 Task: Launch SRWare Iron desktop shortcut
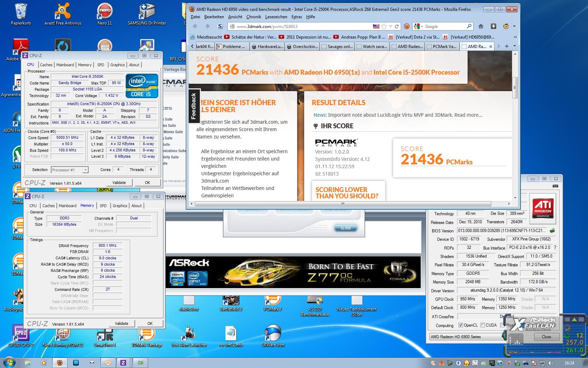tap(273, 336)
